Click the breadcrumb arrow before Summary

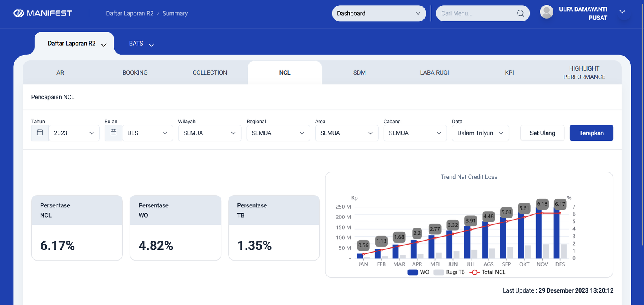pyautogui.click(x=158, y=14)
